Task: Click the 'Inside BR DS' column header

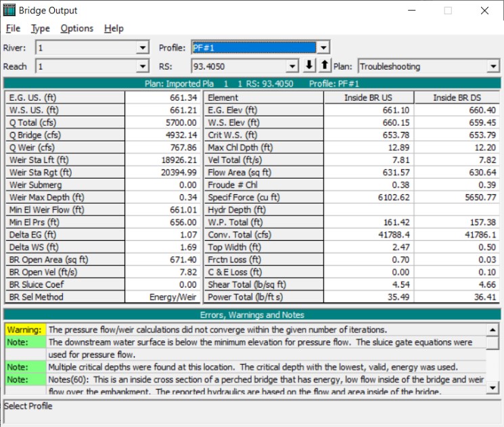Action: [457, 97]
